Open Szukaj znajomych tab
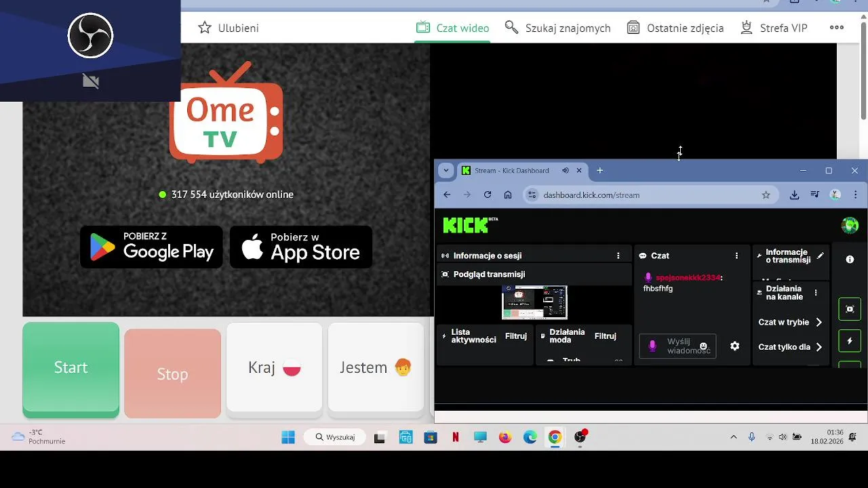 tap(557, 28)
